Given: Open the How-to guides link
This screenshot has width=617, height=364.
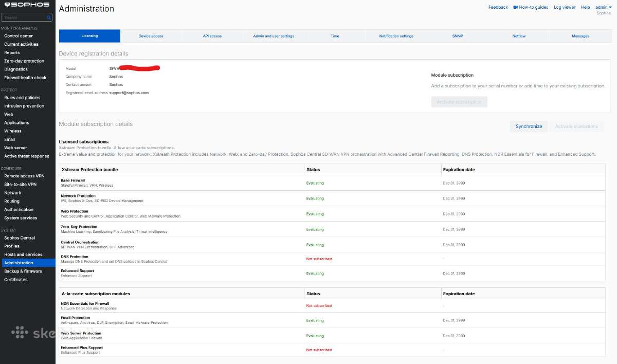Looking at the screenshot, I should click(534, 7).
